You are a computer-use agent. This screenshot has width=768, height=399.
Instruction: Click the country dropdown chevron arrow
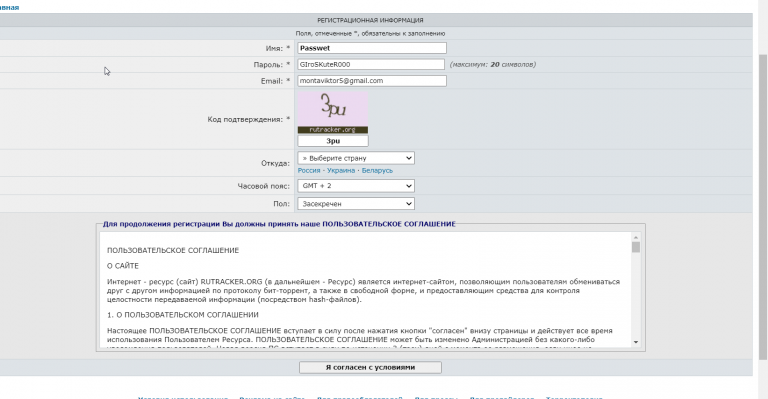(x=408, y=158)
